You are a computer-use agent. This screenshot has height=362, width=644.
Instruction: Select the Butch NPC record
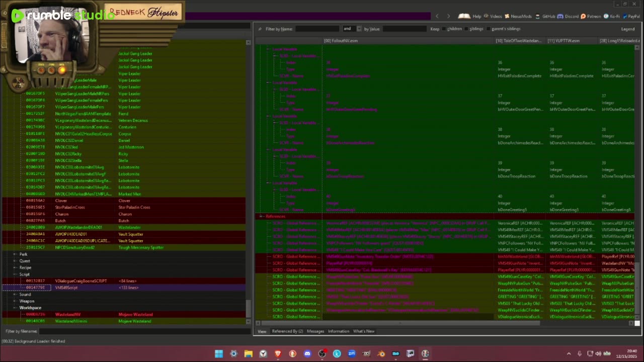pos(124,221)
